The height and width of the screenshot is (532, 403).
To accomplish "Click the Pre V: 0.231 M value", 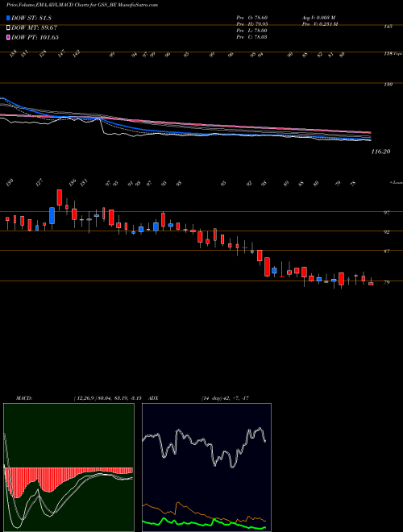I will 319,24.
